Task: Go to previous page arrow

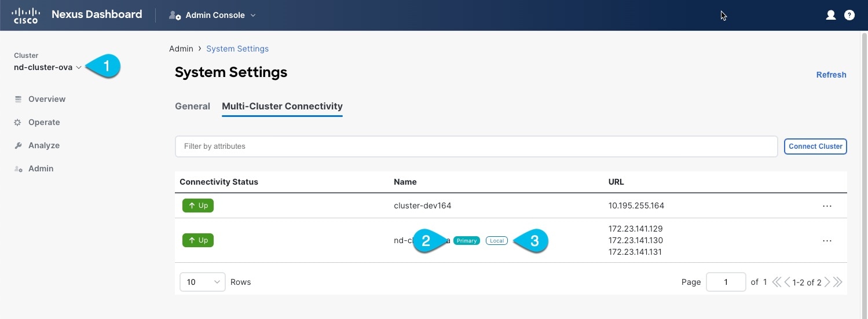Action: click(787, 283)
